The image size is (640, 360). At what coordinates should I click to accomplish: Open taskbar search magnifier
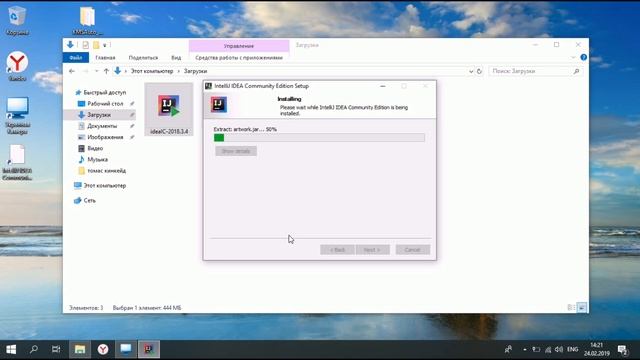pos(34,349)
